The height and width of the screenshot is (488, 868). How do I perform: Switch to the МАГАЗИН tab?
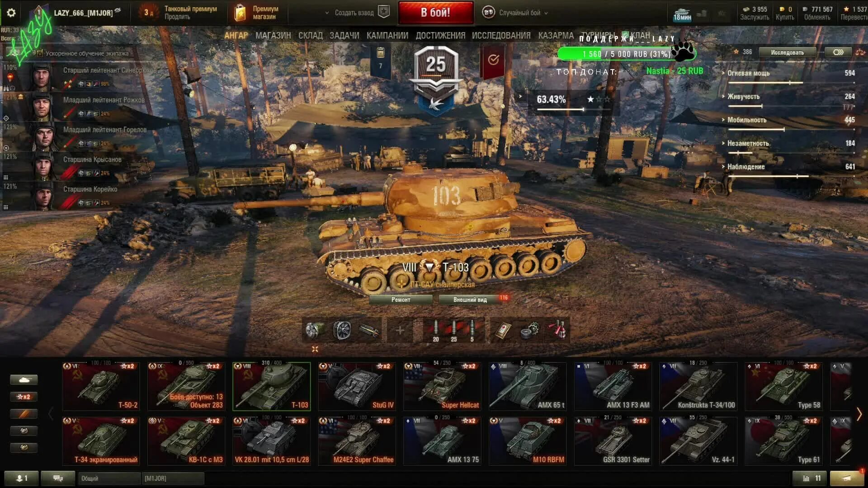[273, 35]
